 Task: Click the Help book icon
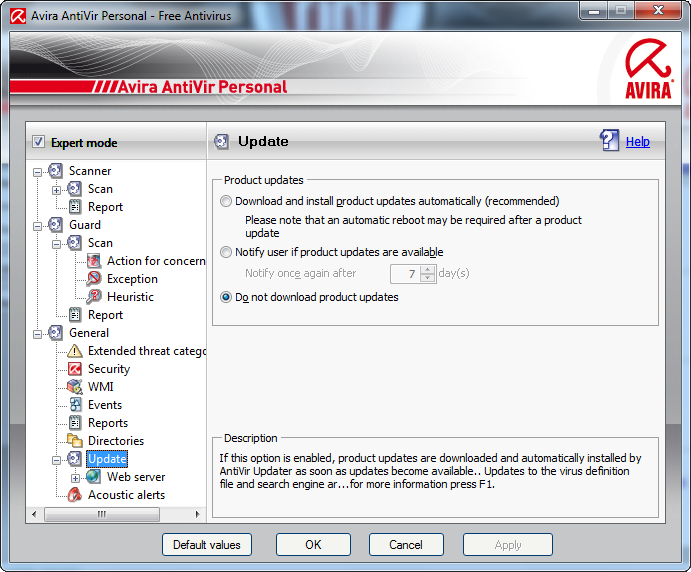tap(610, 141)
